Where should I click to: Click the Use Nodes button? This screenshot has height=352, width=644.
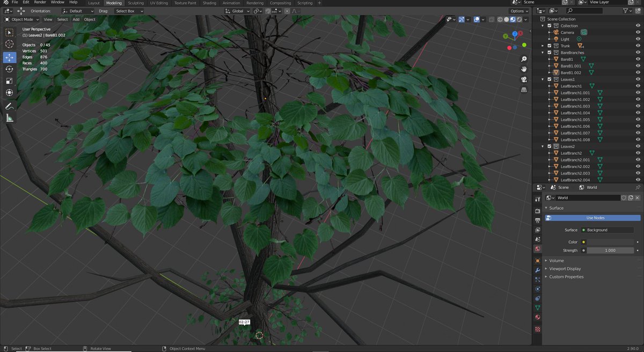tap(592, 218)
